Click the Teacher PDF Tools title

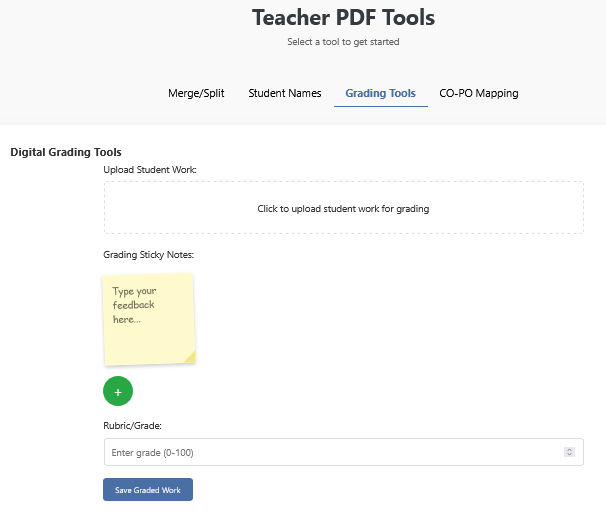coord(343,17)
